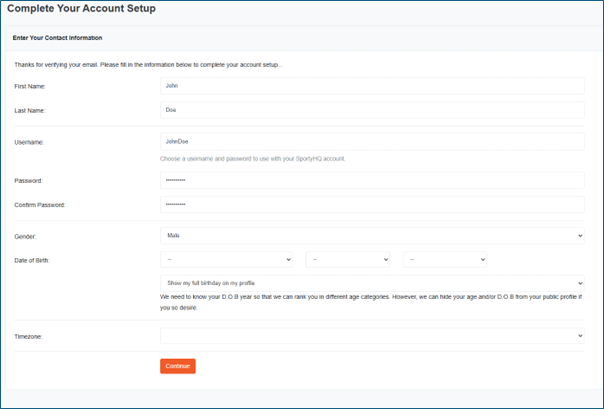Open the Timezone dropdown

(371, 336)
